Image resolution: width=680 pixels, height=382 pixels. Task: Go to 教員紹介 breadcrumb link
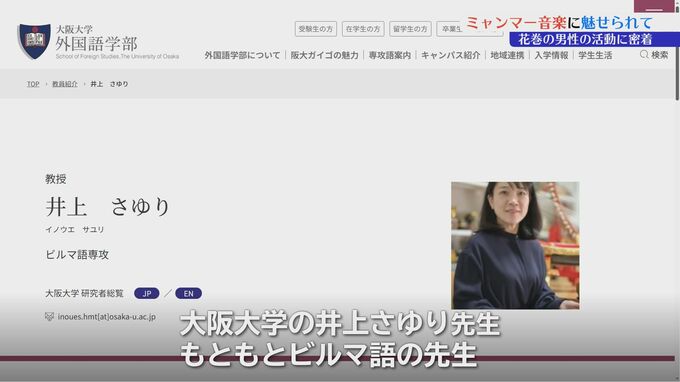65,84
